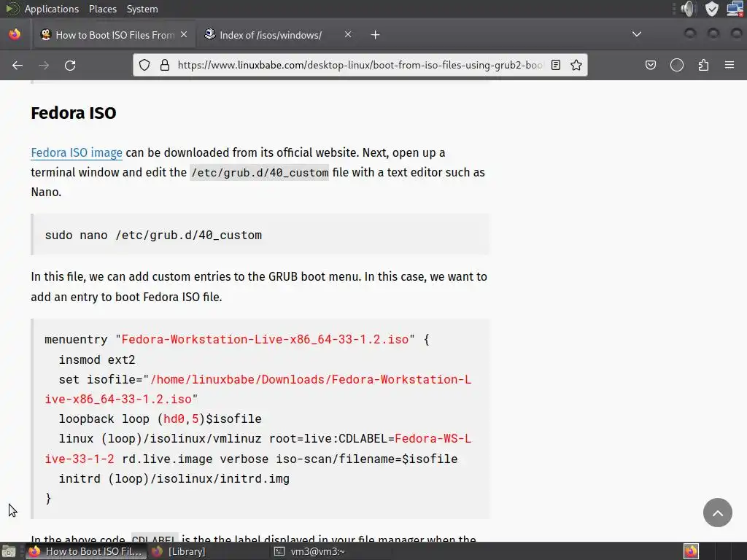Reload the current page
Screen dimensions: 747x560
point(70,65)
